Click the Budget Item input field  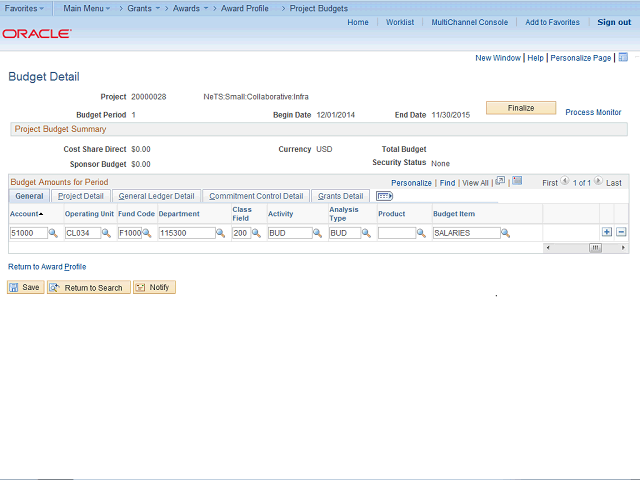point(465,233)
